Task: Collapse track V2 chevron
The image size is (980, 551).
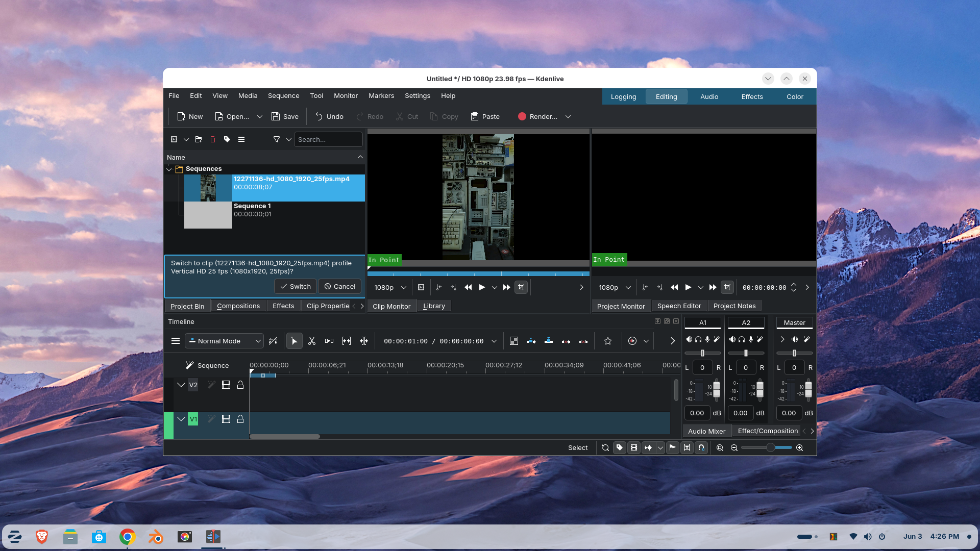Action: pos(181,385)
